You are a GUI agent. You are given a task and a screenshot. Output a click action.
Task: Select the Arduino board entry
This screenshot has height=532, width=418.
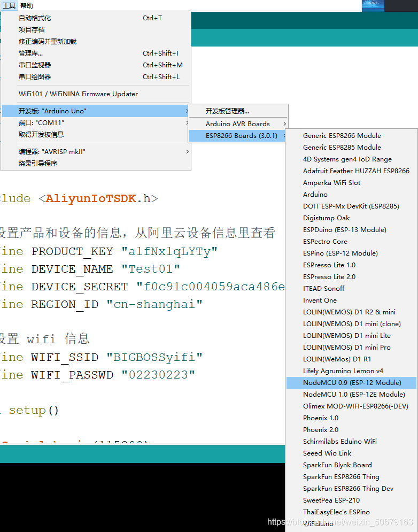click(352, 195)
